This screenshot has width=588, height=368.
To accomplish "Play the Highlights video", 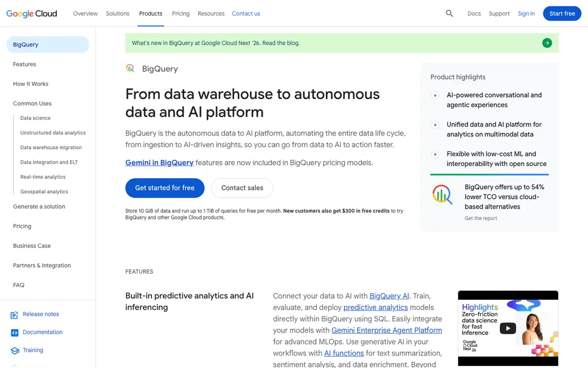I will [508, 328].
